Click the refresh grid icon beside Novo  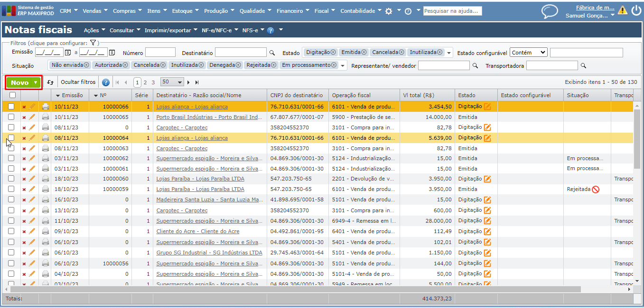click(x=50, y=82)
